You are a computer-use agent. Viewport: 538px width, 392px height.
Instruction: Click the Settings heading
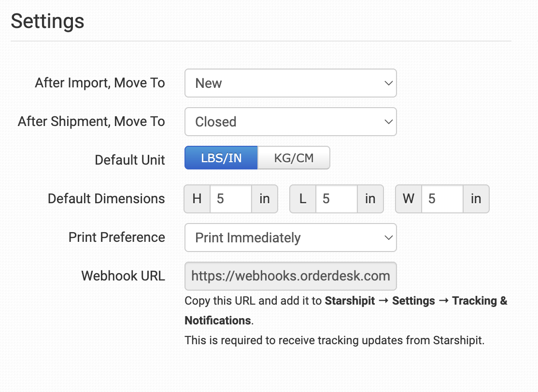47,22
